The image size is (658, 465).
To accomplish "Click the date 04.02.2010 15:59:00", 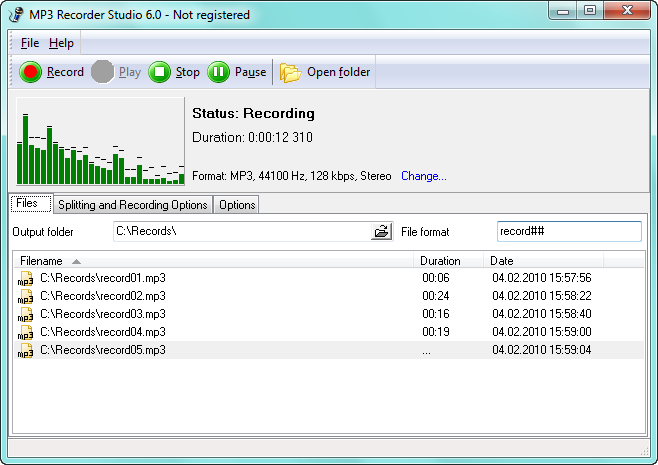I will click(x=542, y=332).
